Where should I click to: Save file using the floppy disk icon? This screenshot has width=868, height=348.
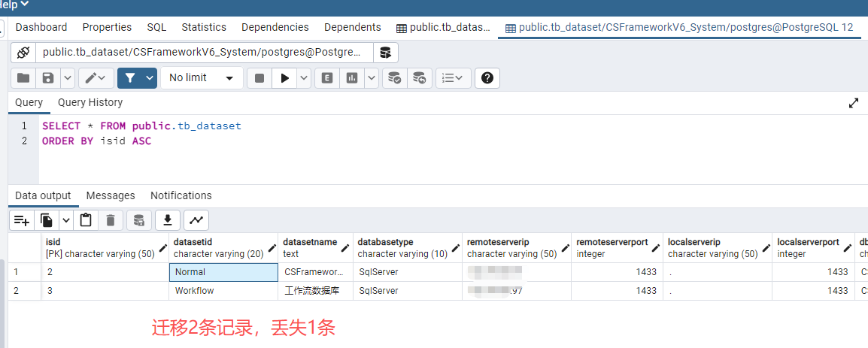(48, 78)
